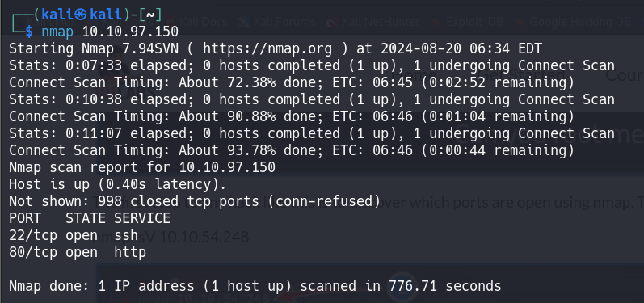Click the ssh service name
The height and width of the screenshot is (303, 644).
coord(126,235)
